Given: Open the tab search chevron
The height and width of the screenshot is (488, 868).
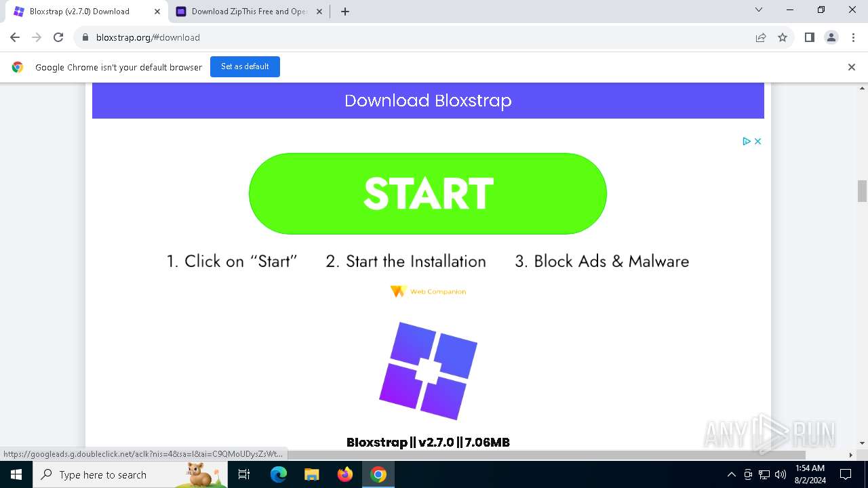Looking at the screenshot, I should (x=759, y=10).
